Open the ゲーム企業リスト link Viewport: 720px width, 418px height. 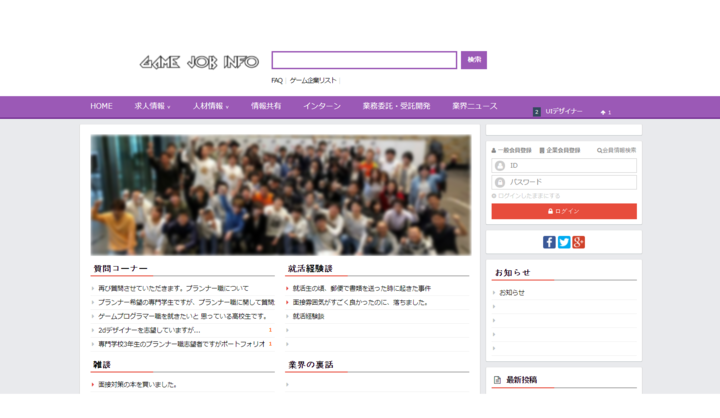tap(313, 80)
